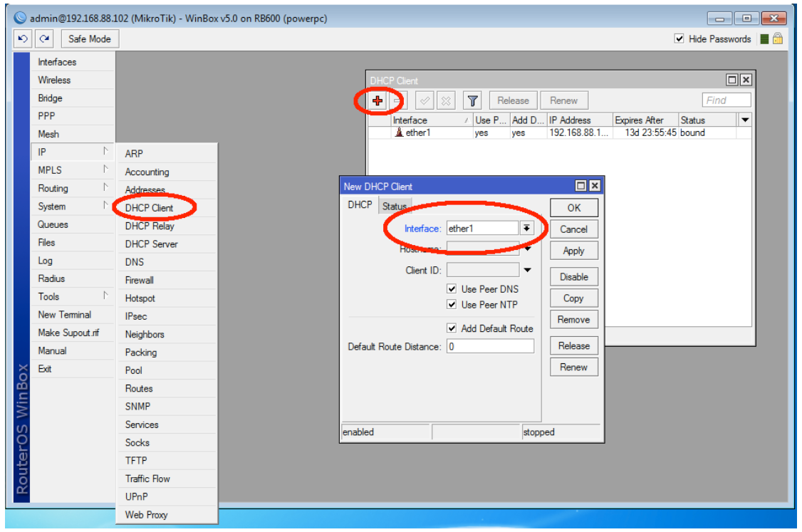Click the minus Remove icon in DHCP Client
This screenshot has width=802, height=532.
click(398, 100)
